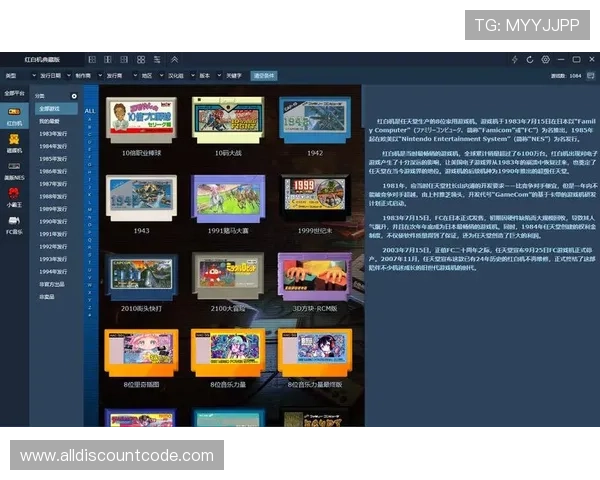This screenshot has width=600, height=480.
Task: Click the 红白机典藏版 title label
Action: [x=42, y=59]
